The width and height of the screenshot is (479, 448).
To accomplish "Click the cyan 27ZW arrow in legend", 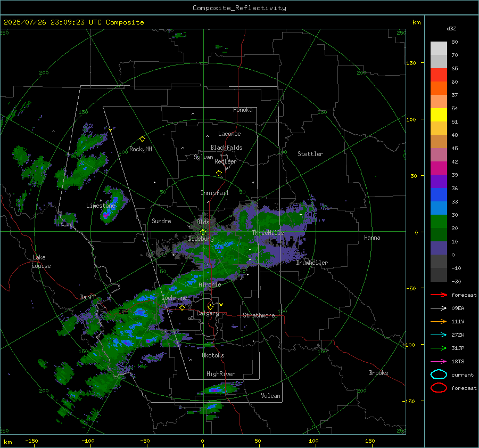I will (x=439, y=335).
